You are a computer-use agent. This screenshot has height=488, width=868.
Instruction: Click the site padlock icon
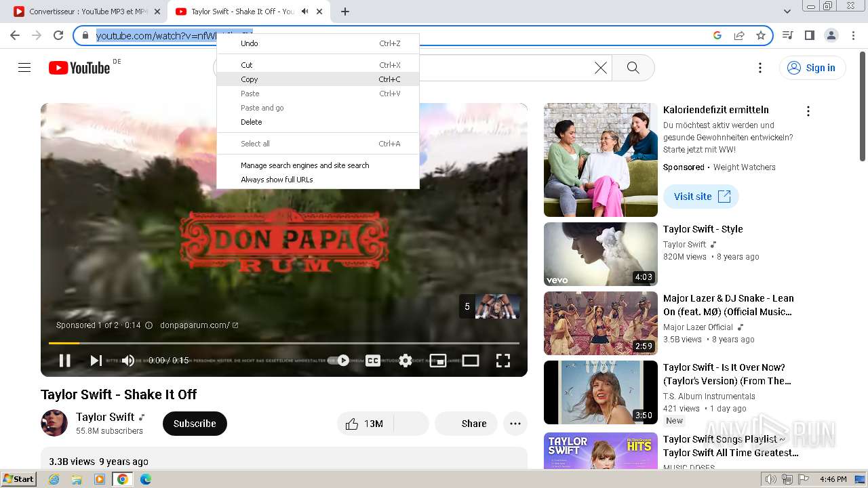(x=85, y=35)
